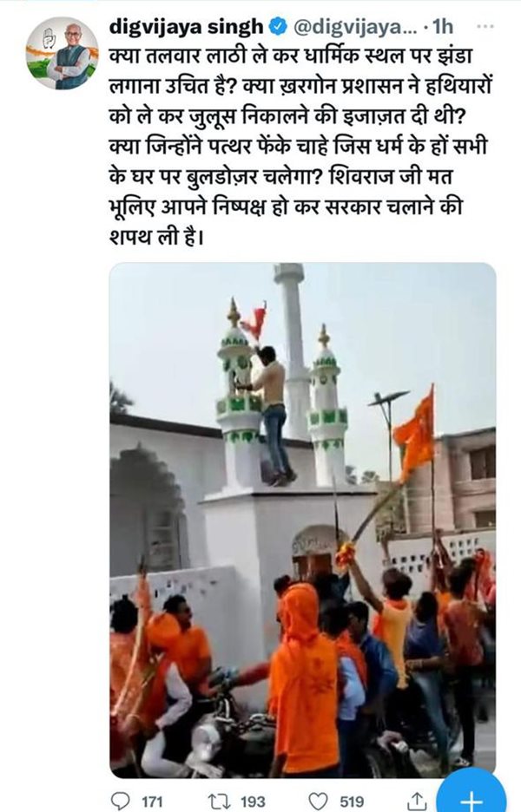521x812 pixels.
Task: Open digvijaya singh's profile picture
Action: coord(61,53)
